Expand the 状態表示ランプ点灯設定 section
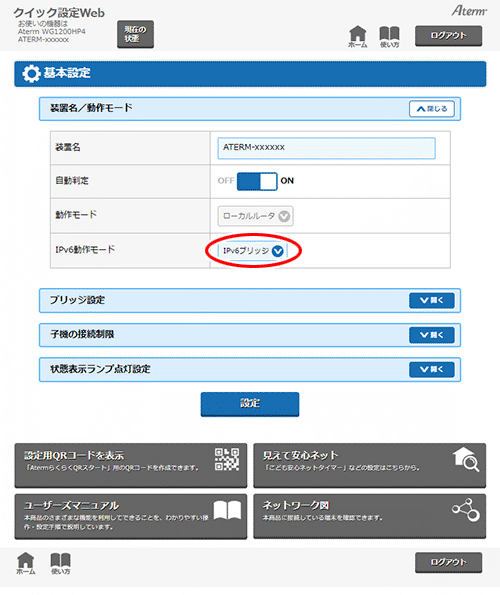Screen dimensions: 500x595 pyautogui.click(x=432, y=369)
